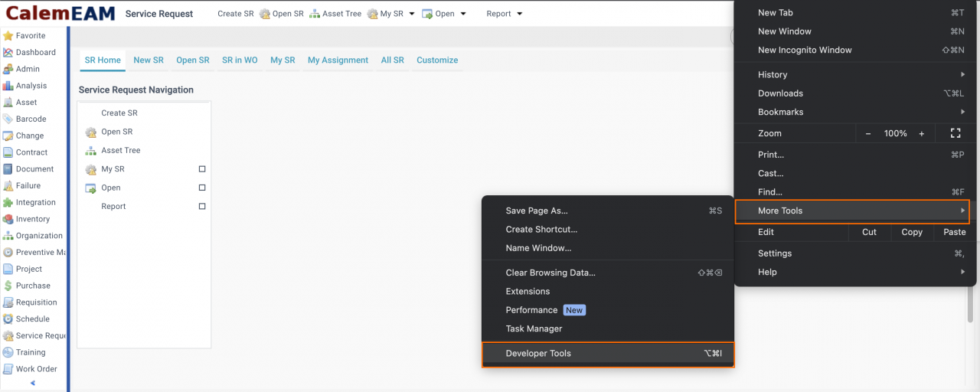Open the Schedule module in the sidebar

[x=26, y=318]
